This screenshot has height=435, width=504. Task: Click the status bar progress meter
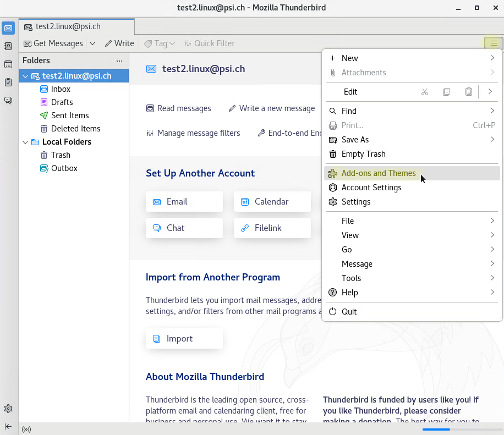[x=462, y=429]
